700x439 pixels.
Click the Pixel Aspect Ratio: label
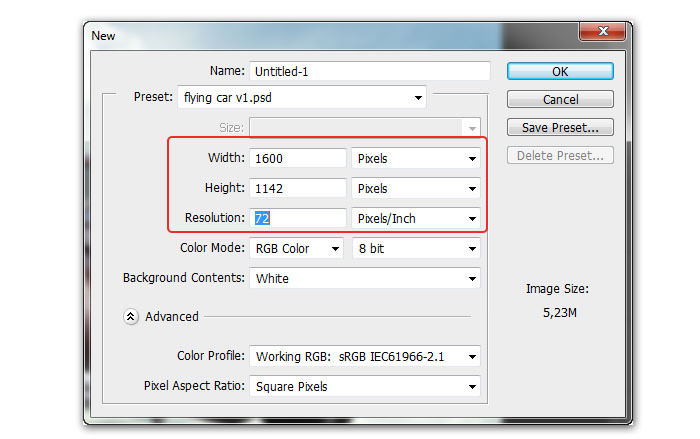click(x=194, y=385)
